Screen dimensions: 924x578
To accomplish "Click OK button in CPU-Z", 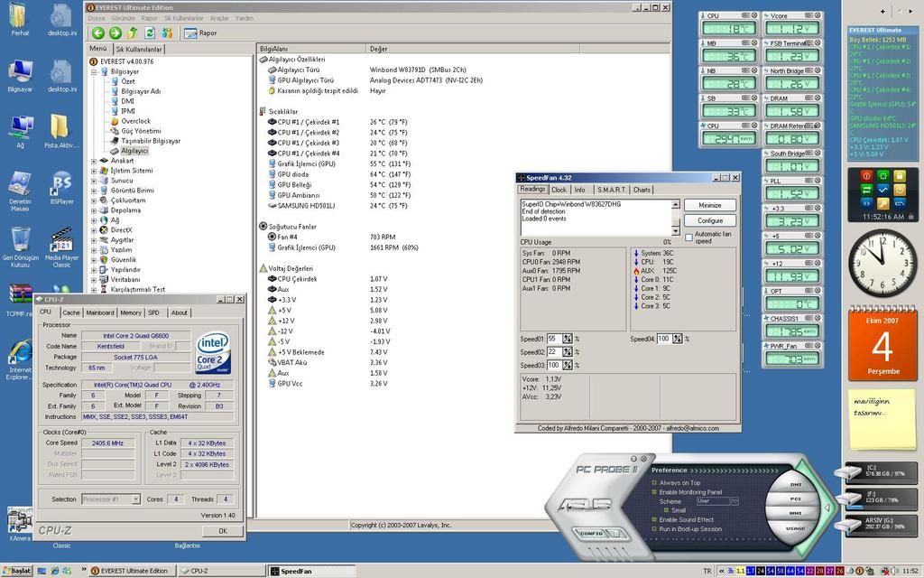I will click(x=223, y=531).
